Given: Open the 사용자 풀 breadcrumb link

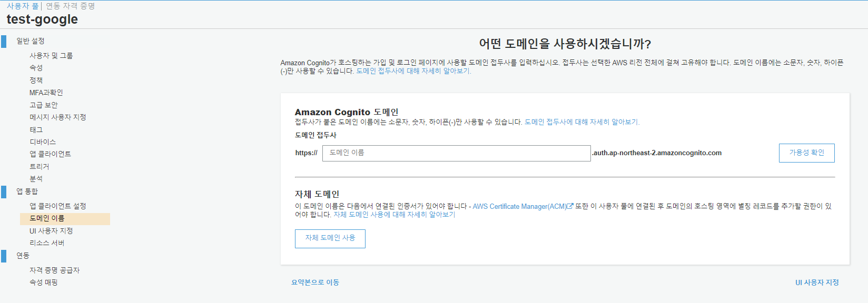Looking at the screenshot, I should (23, 6).
